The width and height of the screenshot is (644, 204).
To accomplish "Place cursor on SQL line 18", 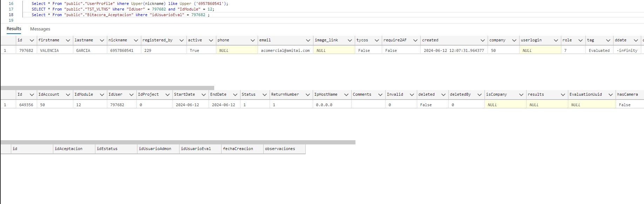I will [x=245, y=15].
